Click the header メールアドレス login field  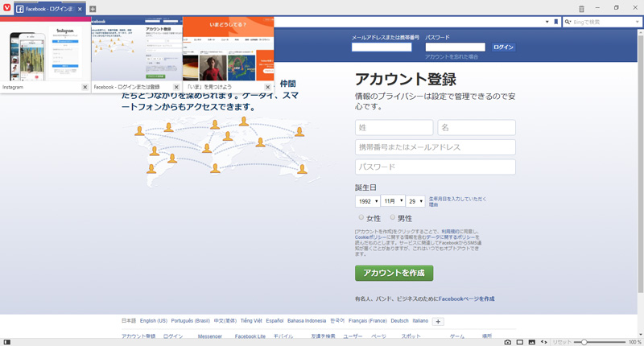pos(382,47)
